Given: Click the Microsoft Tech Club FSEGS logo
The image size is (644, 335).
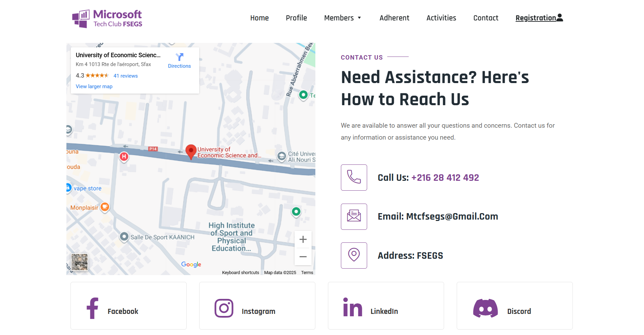Looking at the screenshot, I should tap(107, 18).
